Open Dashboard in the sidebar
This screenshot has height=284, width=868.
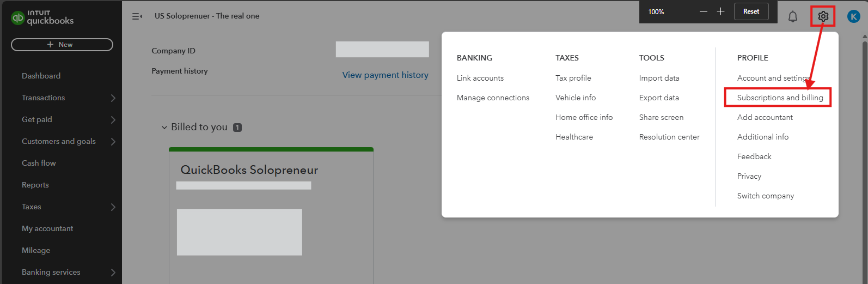click(41, 76)
